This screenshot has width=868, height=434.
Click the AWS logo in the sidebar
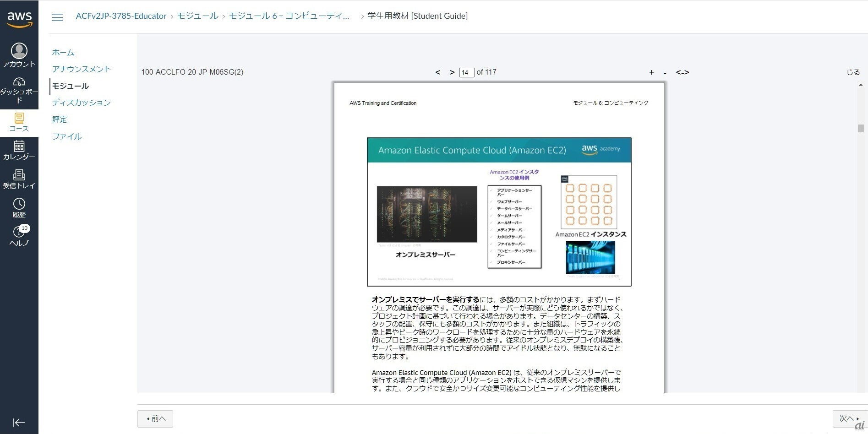(19, 19)
